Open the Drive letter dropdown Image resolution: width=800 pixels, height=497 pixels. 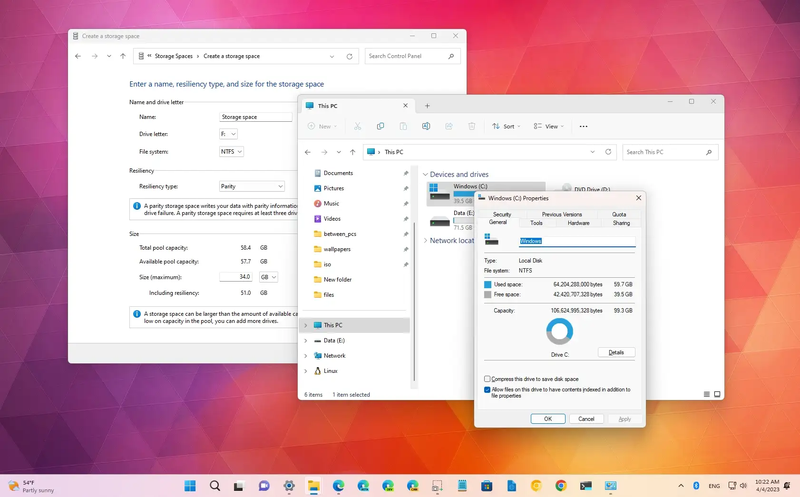click(x=229, y=134)
